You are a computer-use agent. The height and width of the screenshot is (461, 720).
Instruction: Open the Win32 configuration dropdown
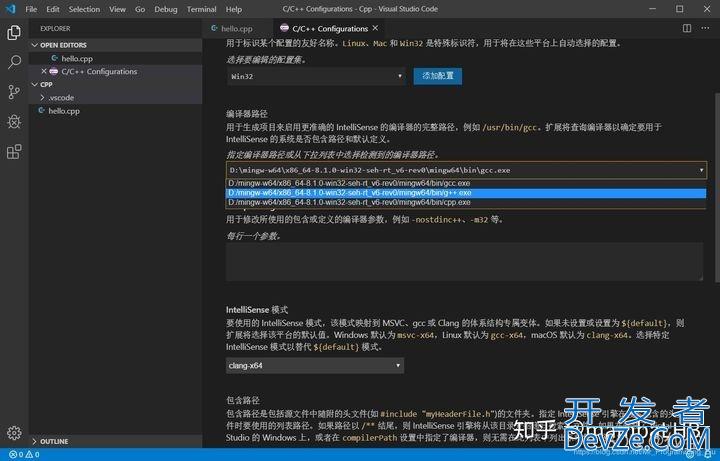pyautogui.click(x=316, y=76)
